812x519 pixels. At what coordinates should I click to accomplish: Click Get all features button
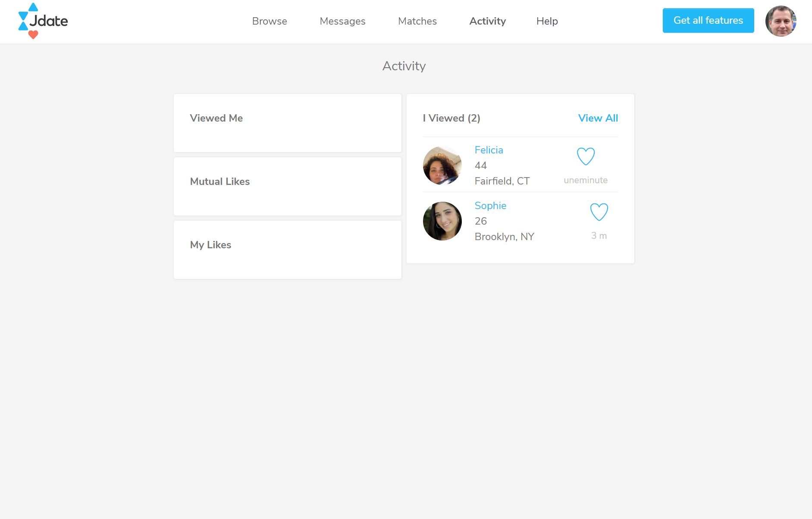pyautogui.click(x=708, y=20)
